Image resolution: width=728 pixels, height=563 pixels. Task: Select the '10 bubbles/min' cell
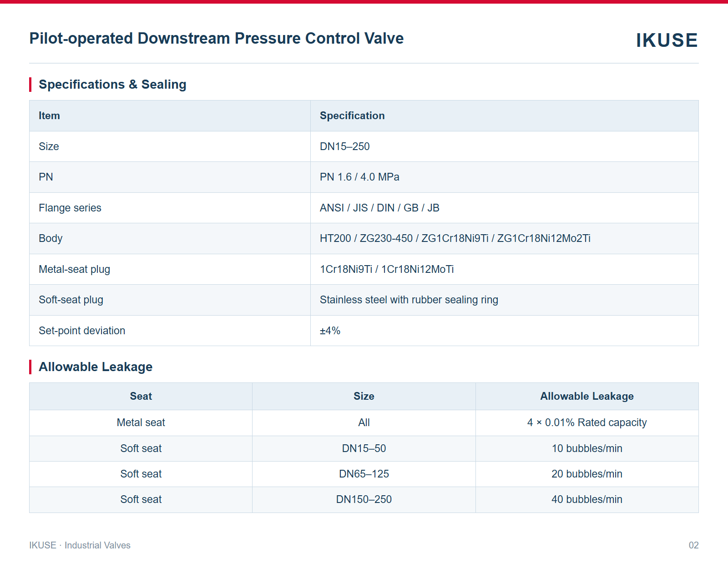(587, 448)
